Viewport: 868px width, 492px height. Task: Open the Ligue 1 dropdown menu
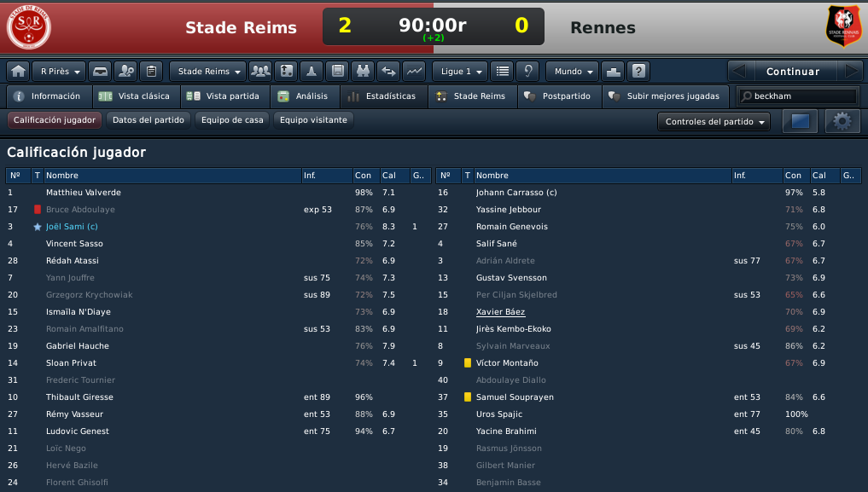click(460, 72)
